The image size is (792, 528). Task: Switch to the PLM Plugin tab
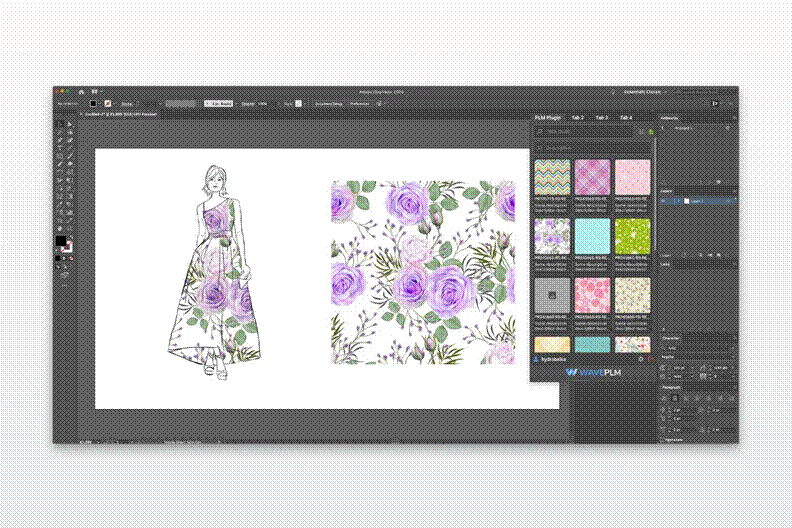click(548, 117)
